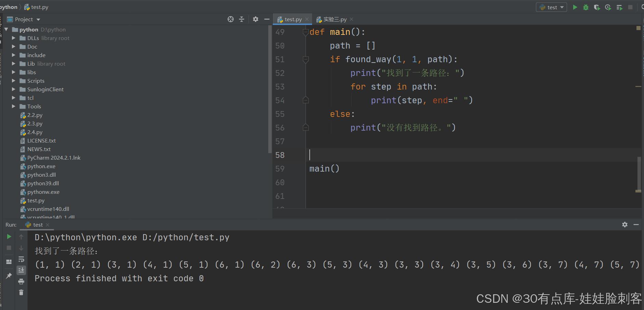The width and height of the screenshot is (644, 310).
Task: Open the Run panel settings gear
Action: (625, 225)
